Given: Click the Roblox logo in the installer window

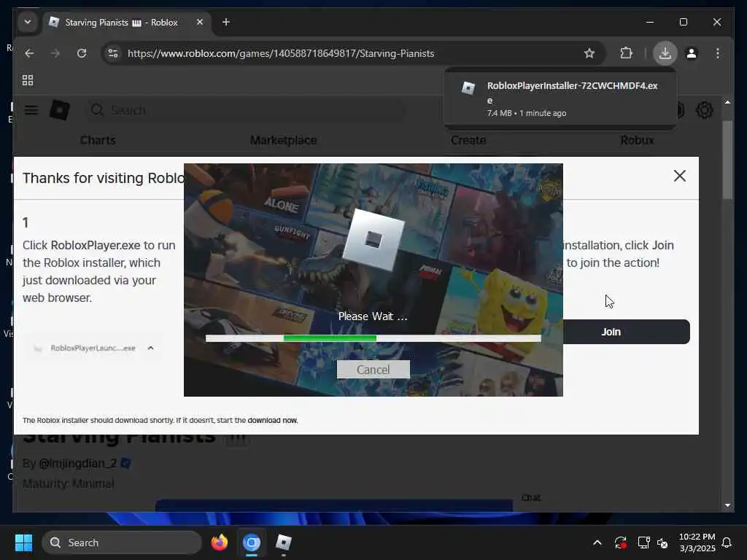Looking at the screenshot, I should tap(373, 240).
